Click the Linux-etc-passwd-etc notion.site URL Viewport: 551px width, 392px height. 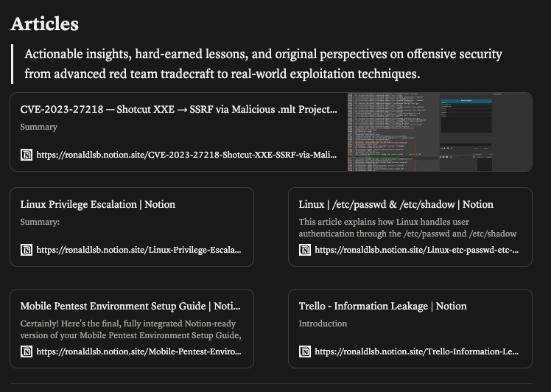click(417, 250)
